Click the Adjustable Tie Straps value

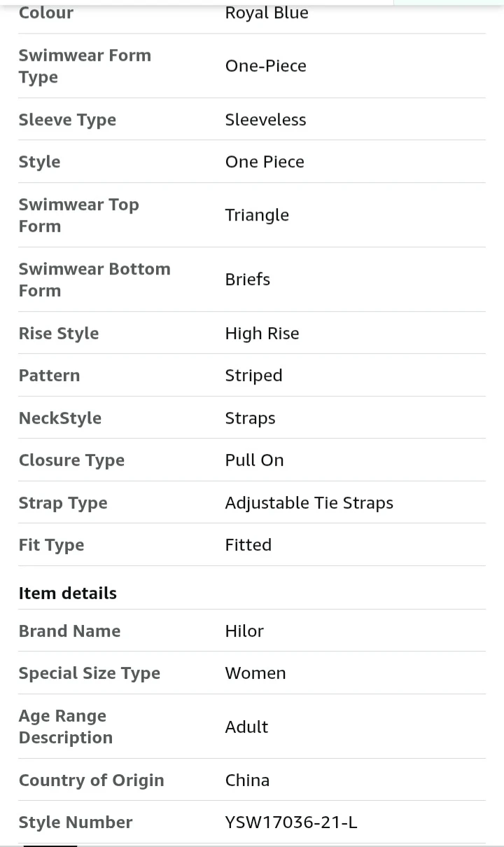pyautogui.click(x=309, y=503)
